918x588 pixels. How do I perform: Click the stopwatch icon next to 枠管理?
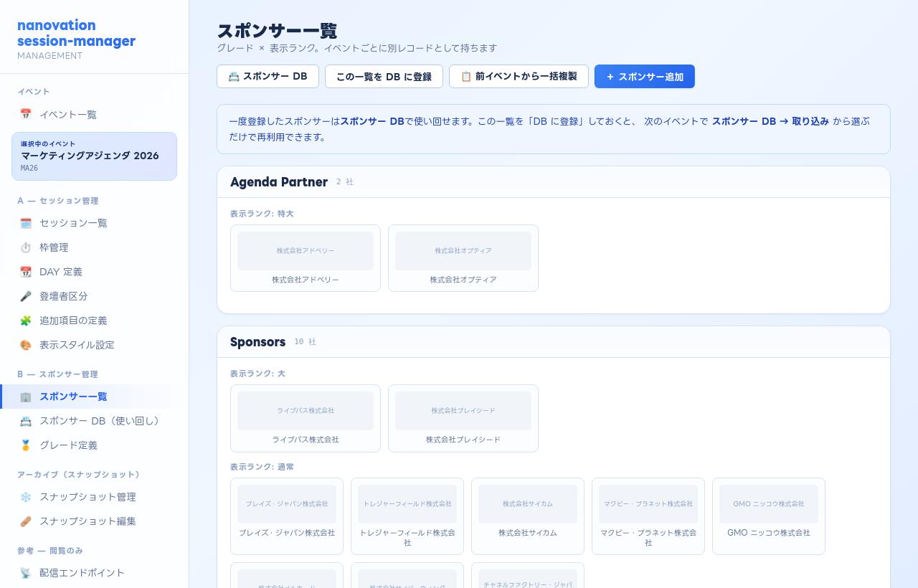[x=26, y=247]
